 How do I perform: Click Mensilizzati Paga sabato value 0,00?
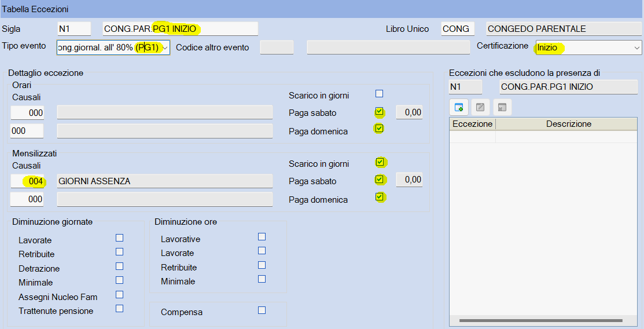click(x=409, y=180)
